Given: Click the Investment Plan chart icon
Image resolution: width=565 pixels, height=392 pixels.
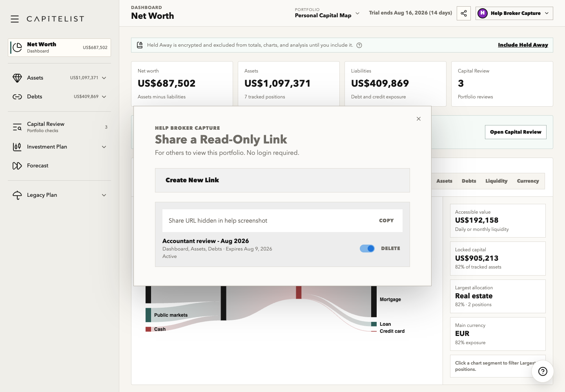Looking at the screenshot, I should pos(17,147).
